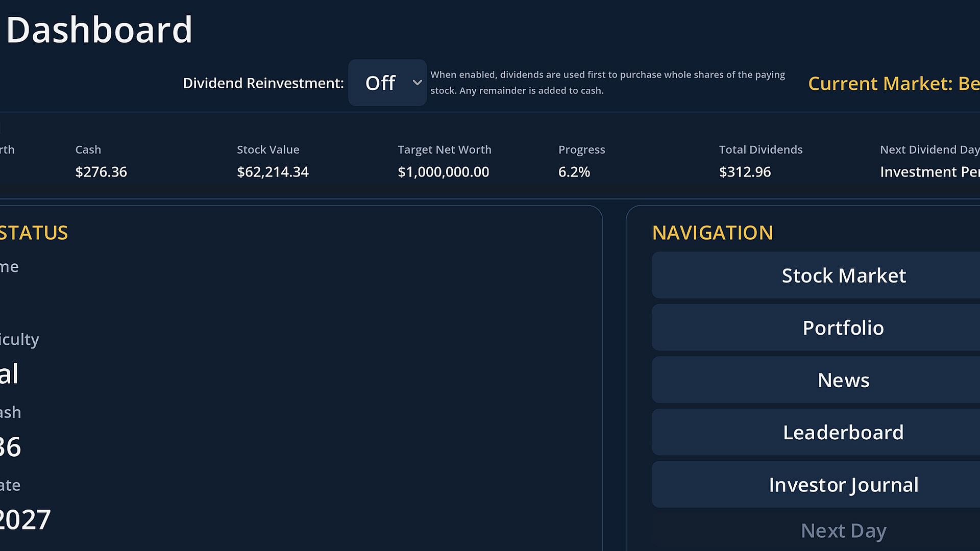The image size is (980, 551).
Task: Go to Portfolio from navigation
Action: coord(843,328)
